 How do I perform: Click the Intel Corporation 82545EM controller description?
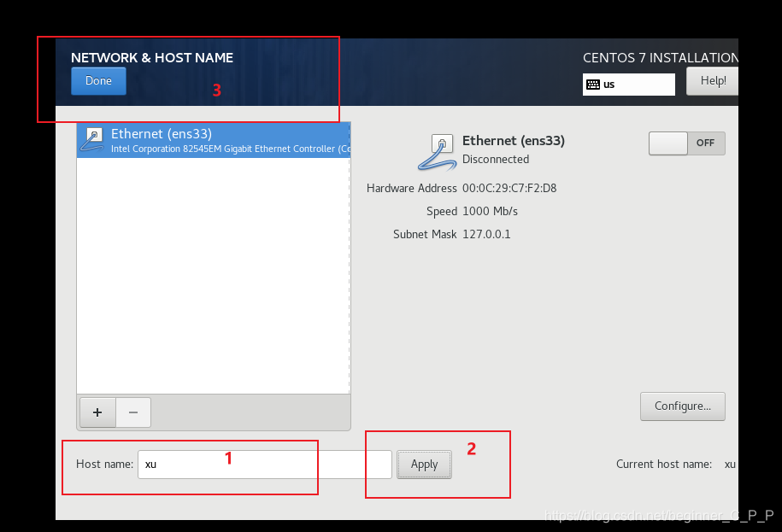231,149
